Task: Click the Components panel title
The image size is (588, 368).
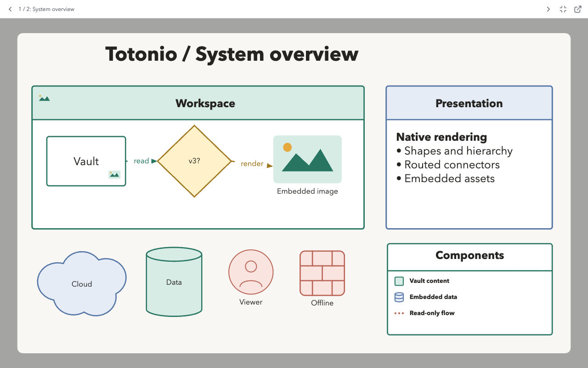Action: point(469,255)
